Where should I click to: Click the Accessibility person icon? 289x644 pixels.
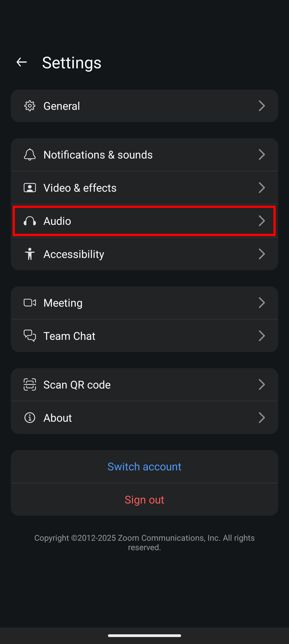[30, 254]
